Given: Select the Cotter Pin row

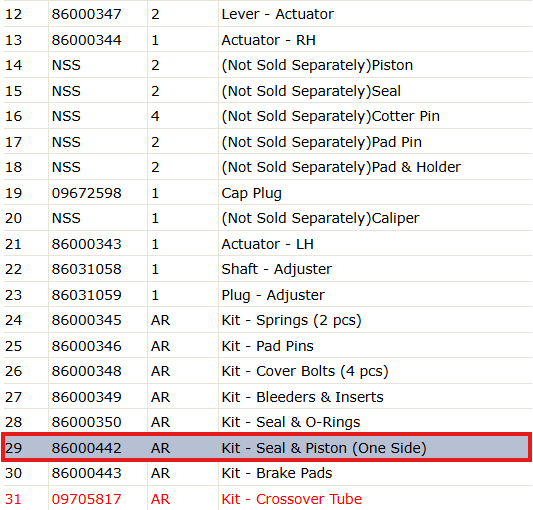Looking at the screenshot, I should (x=268, y=116).
